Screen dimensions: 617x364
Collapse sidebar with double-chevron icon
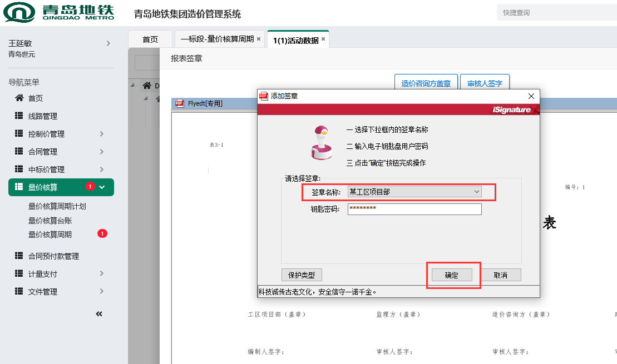pyautogui.click(x=99, y=314)
